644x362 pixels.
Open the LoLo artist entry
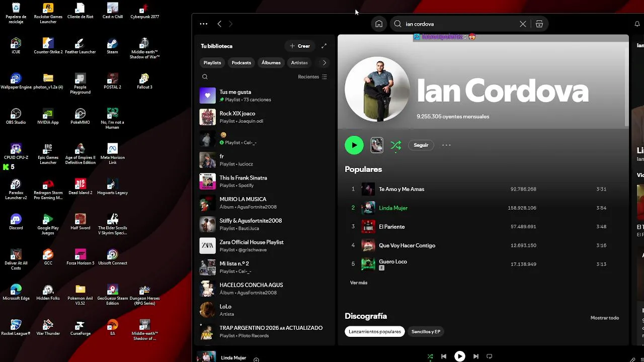(x=264, y=310)
